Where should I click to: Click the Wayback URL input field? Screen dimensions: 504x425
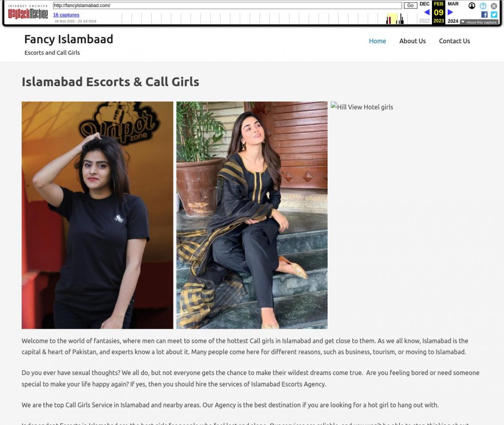click(x=227, y=5)
